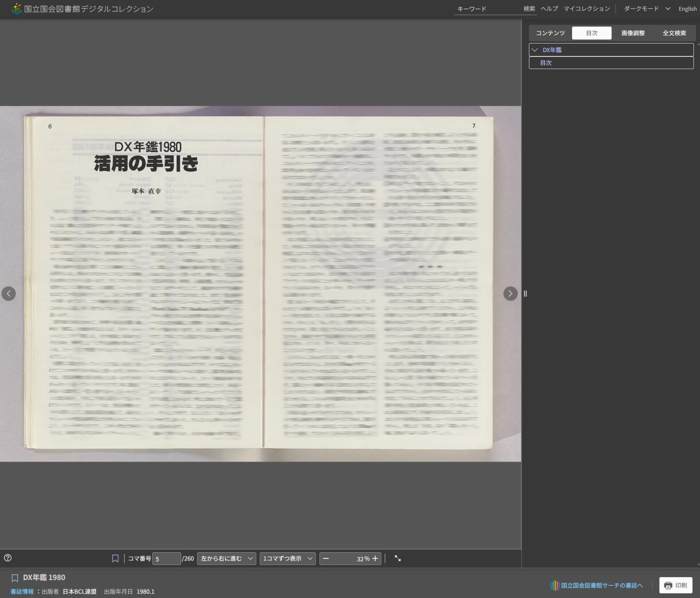Click the National Diet Library logo

point(16,8)
